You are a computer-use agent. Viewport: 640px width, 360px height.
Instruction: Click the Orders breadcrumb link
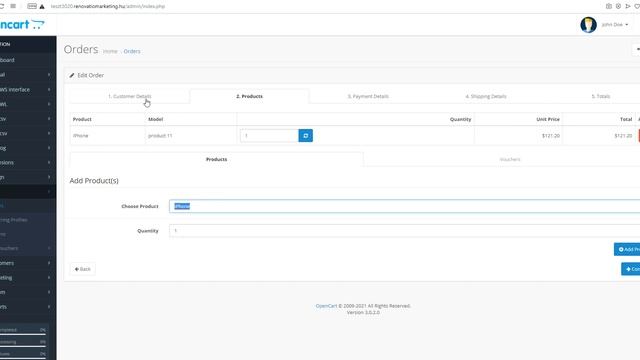tap(132, 51)
